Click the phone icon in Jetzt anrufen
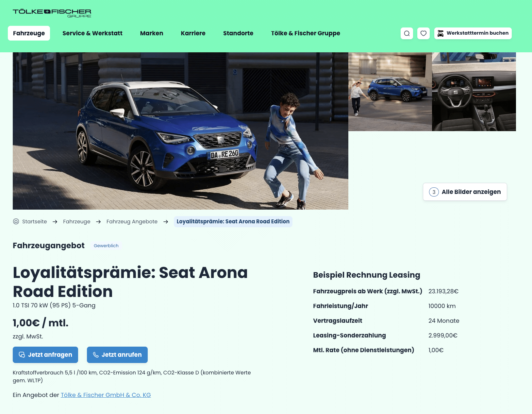532x414 pixels. tap(96, 355)
